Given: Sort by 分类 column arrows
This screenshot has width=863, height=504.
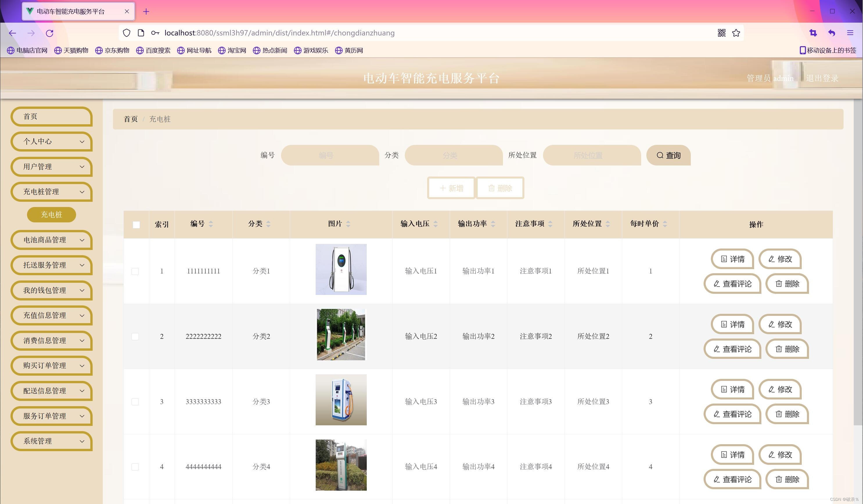Looking at the screenshot, I should tap(268, 224).
